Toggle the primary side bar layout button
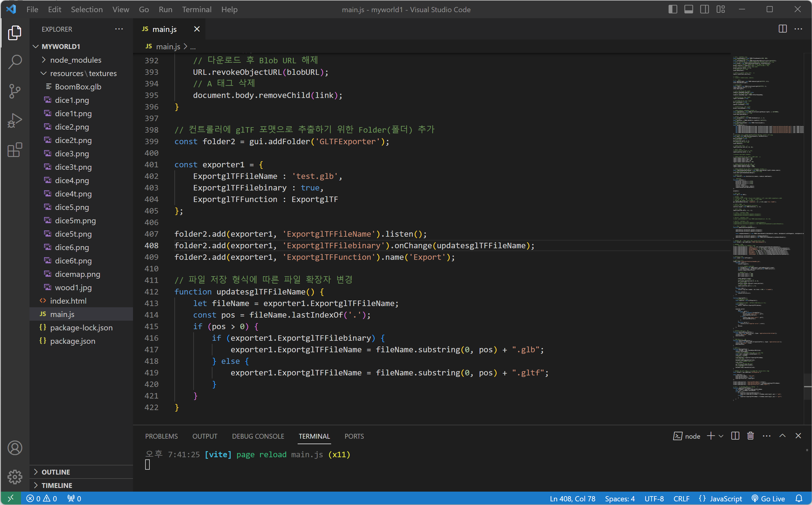812x505 pixels. tap(673, 9)
